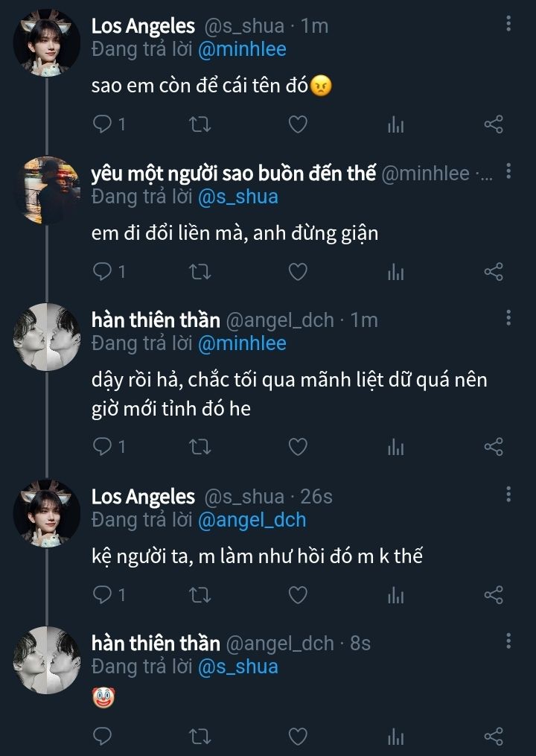Viewport: 536px width, 756px height.
Task: Like the first Los Angeles tweet
Action: point(298,124)
